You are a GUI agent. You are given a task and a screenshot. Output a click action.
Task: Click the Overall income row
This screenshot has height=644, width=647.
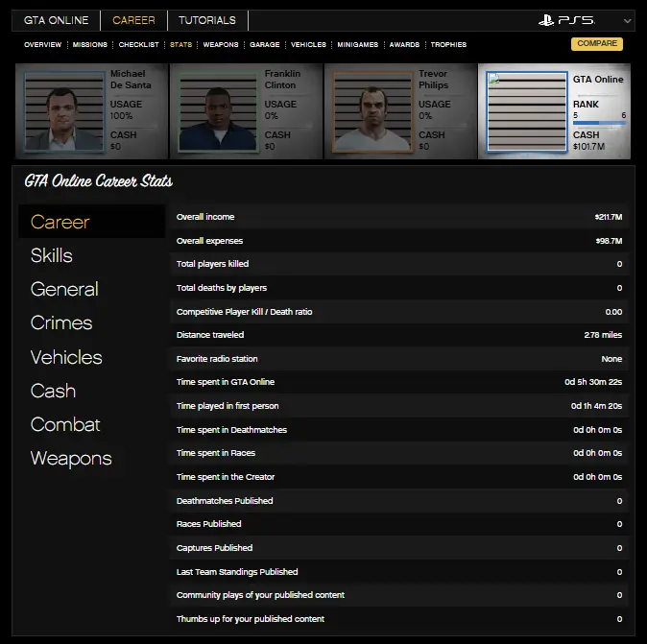click(399, 217)
